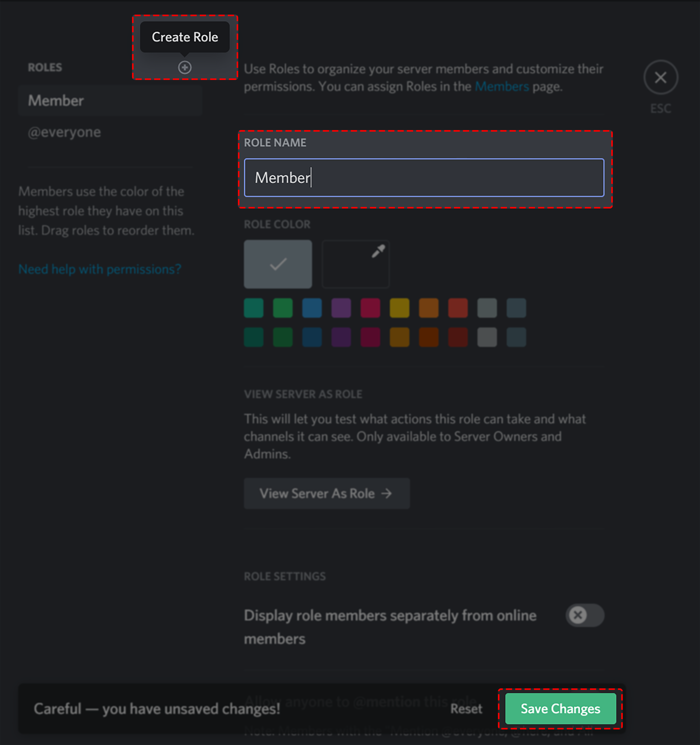Click the Create Role plus icon
Screen dimensions: 700x745
tap(184, 67)
